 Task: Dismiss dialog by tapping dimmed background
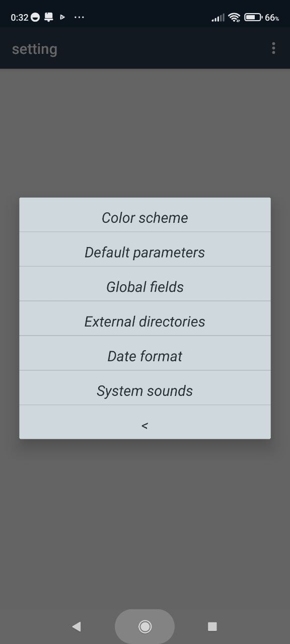pos(145,523)
